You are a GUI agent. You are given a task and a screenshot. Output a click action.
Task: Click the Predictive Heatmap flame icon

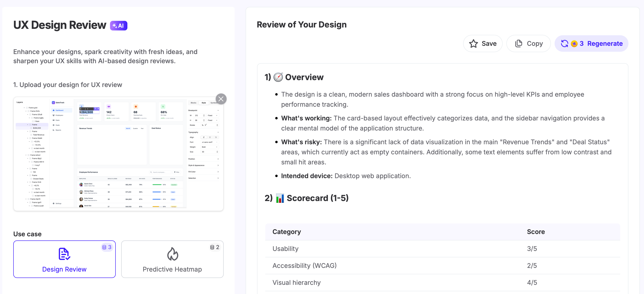(x=172, y=254)
